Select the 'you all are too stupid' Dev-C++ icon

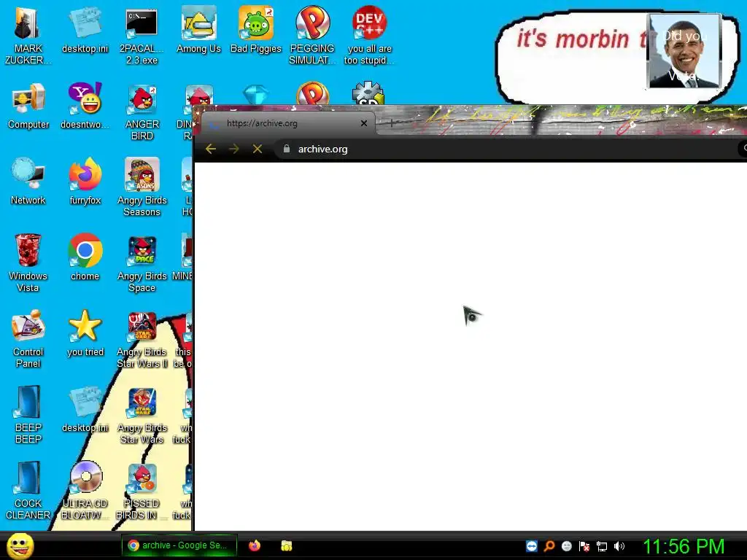[369, 36]
